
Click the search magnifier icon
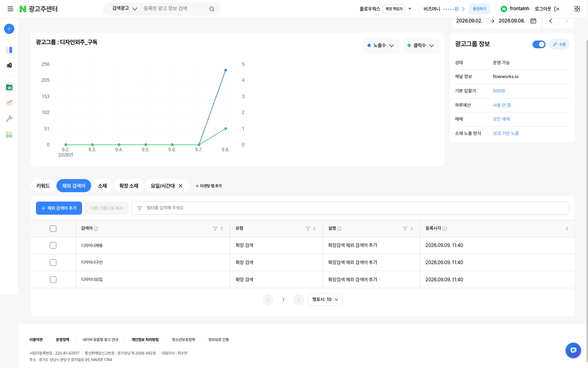[x=212, y=9]
